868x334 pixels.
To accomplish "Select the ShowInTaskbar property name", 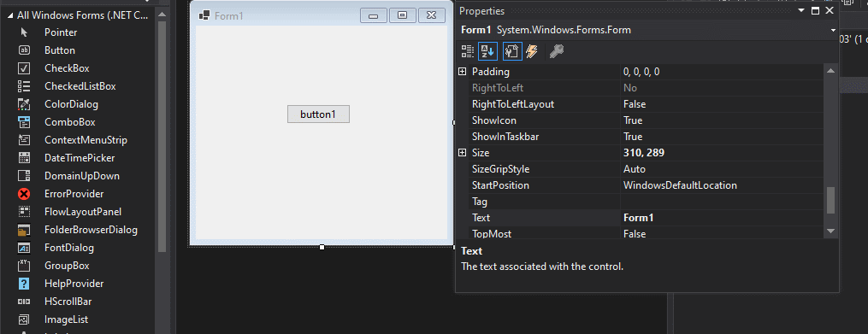I will 505,137.
